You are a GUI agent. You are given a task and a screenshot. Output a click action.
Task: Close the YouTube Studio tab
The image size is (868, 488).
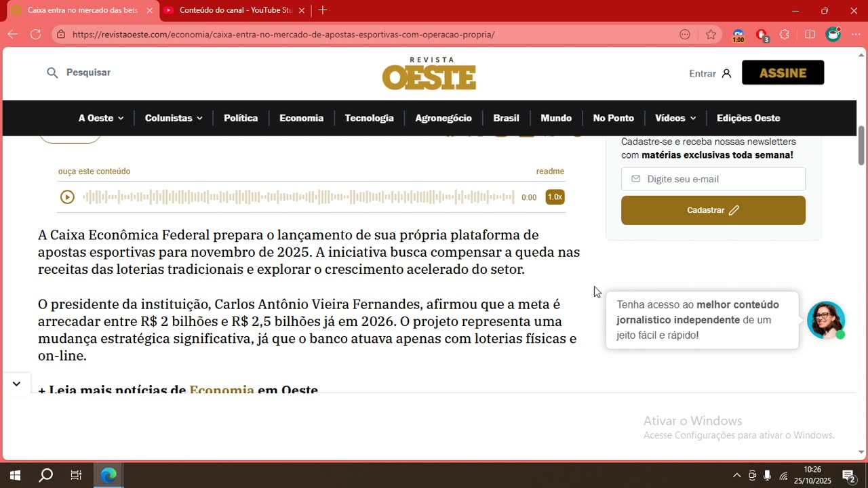tap(302, 10)
